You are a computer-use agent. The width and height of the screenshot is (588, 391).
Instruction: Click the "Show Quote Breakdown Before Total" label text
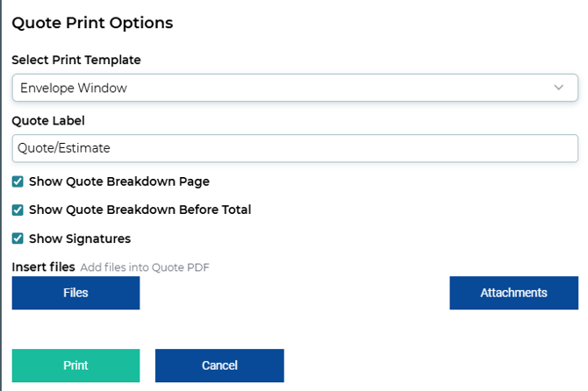(140, 210)
